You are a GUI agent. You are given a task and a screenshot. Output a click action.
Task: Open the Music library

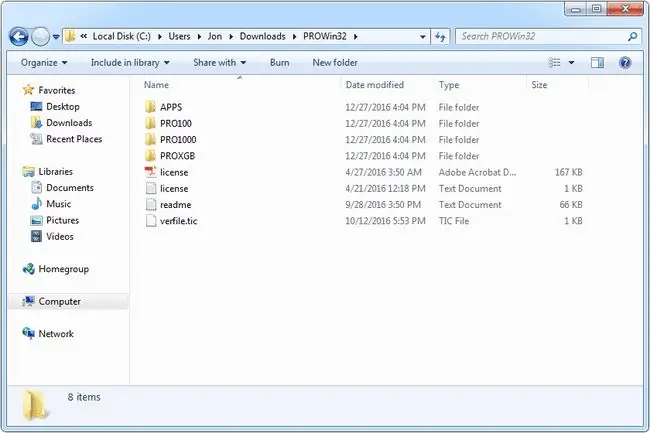click(x=58, y=204)
